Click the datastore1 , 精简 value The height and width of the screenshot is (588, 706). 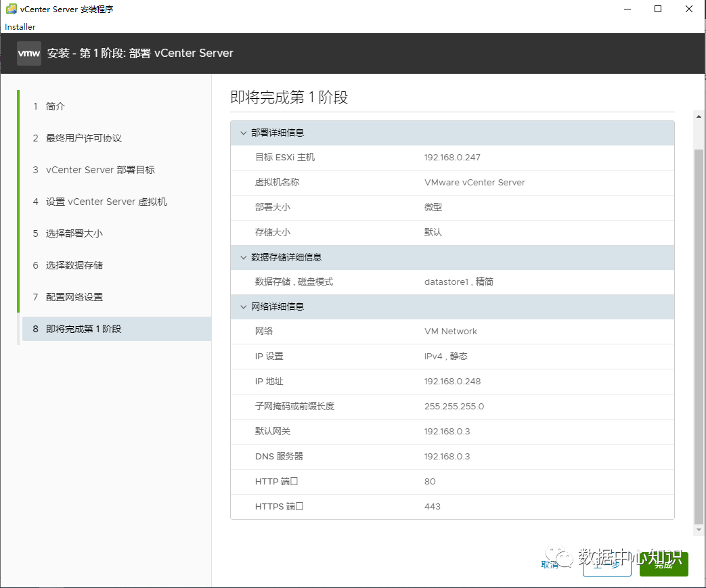(459, 282)
